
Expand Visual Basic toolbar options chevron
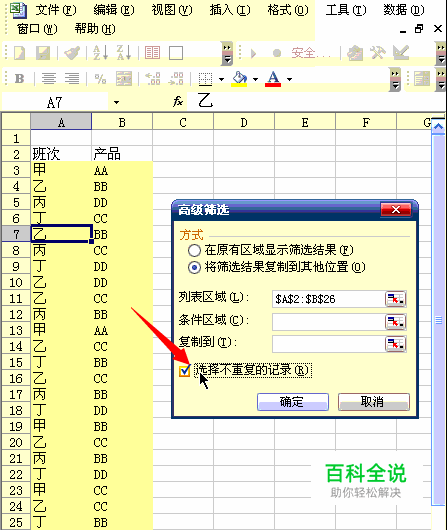(x=441, y=53)
